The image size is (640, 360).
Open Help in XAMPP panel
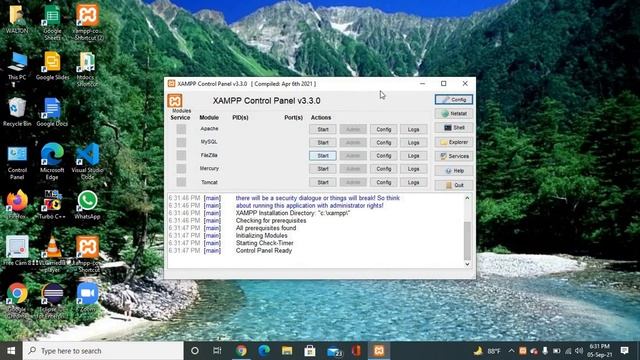tap(454, 171)
